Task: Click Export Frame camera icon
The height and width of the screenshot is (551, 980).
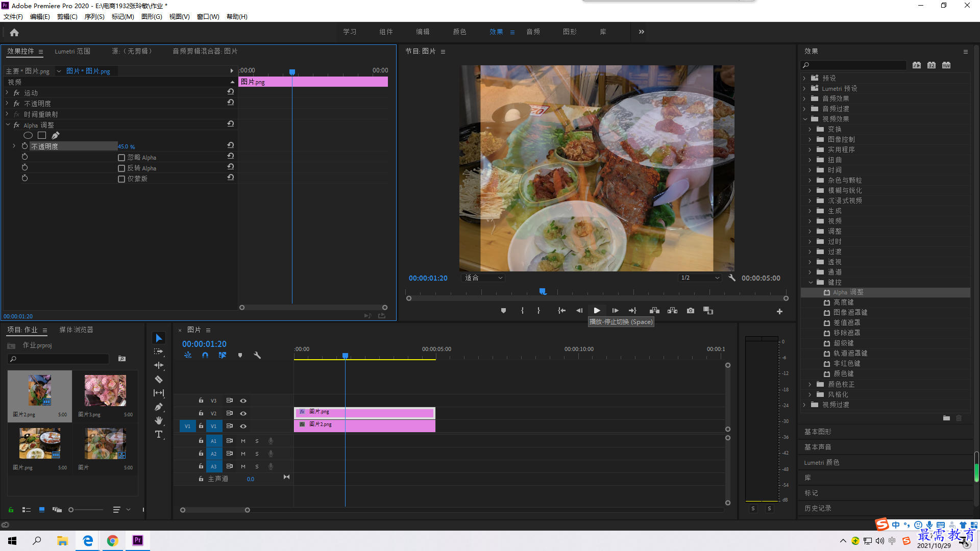Action: click(691, 311)
